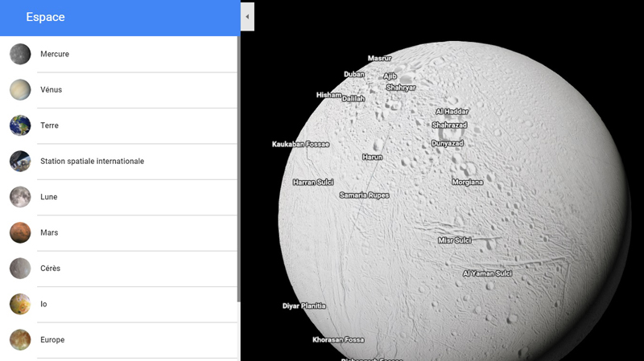Image resolution: width=644 pixels, height=361 pixels.
Task: Click the Espace panel header title
Action: click(x=45, y=17)
